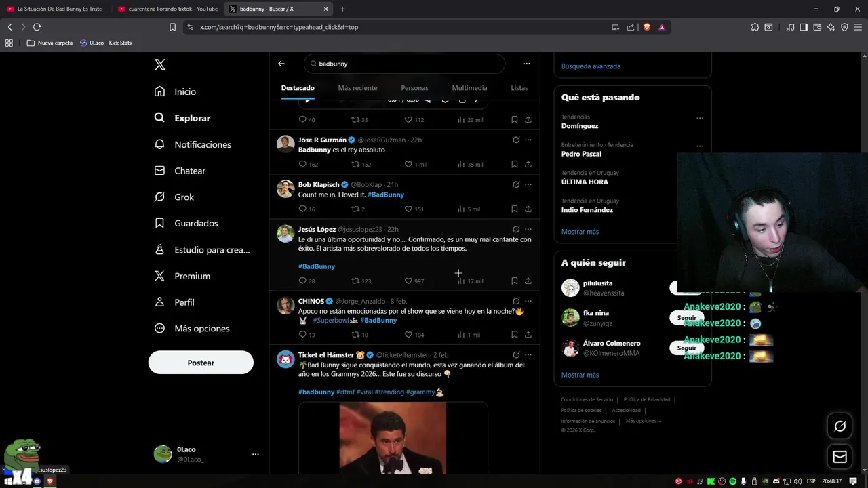Follow fka nina with Seguir
This screenshot has height=488, width=868.
pyautogui.click(x=686, y=318)
